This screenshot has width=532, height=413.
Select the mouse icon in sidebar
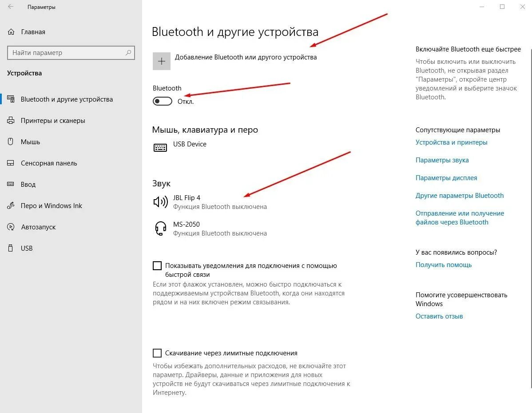point(11,142)
